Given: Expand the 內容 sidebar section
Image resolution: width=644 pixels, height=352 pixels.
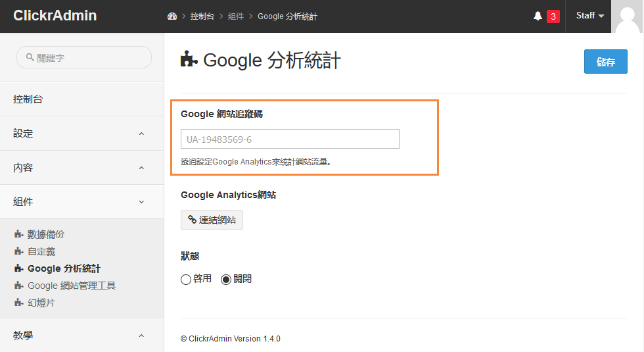Looking at the screenshot, I should [82, 167].
